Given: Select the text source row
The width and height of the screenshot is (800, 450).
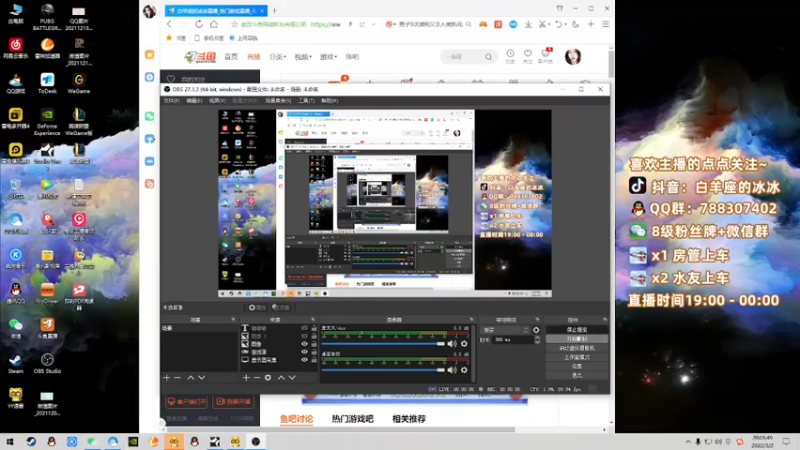Looking at the screenshot, I should tap(278, 328).
